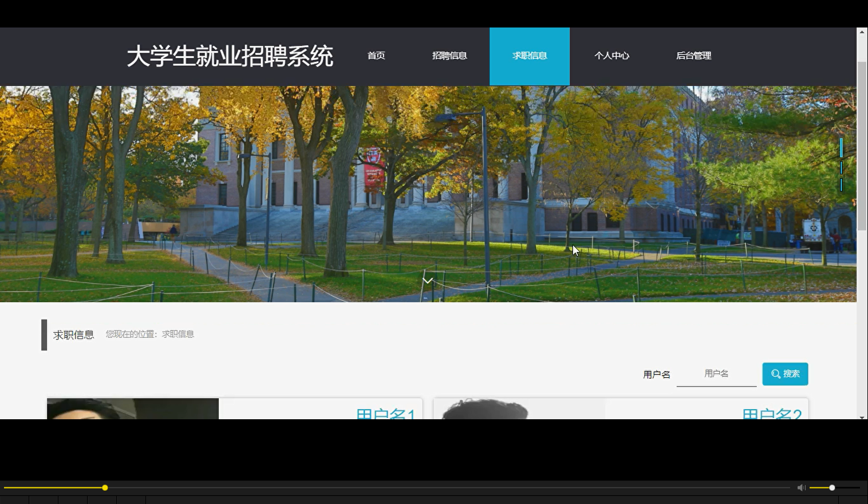Open the 用户名2 profile link
The width and height of the screenshot is (868, 504).
(x=772, y=414)
